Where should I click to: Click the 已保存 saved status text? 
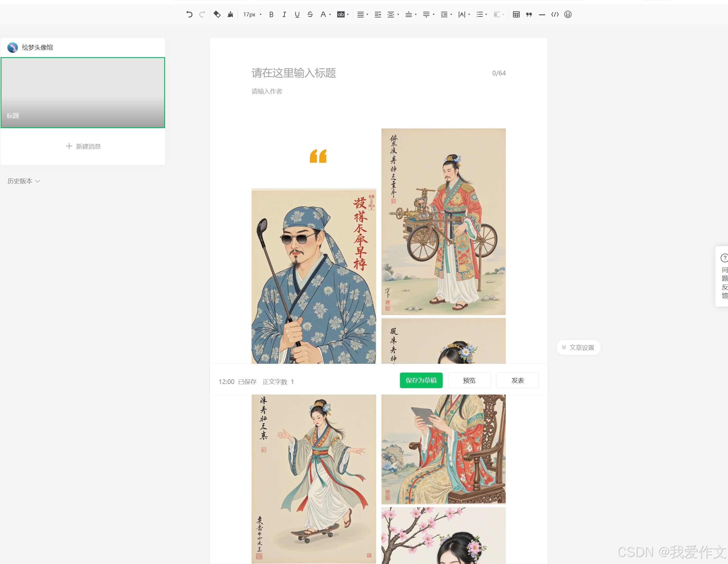247,382
